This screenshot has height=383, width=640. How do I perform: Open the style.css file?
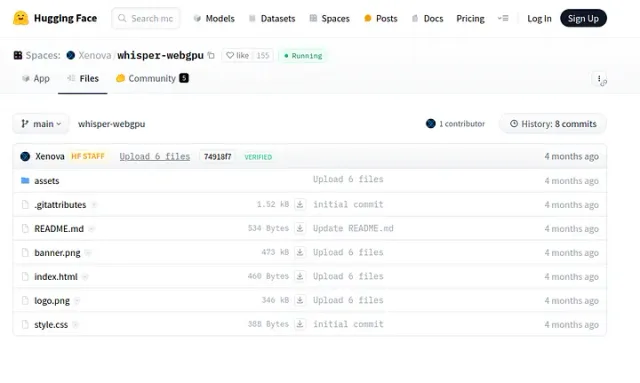coord(51,325)
